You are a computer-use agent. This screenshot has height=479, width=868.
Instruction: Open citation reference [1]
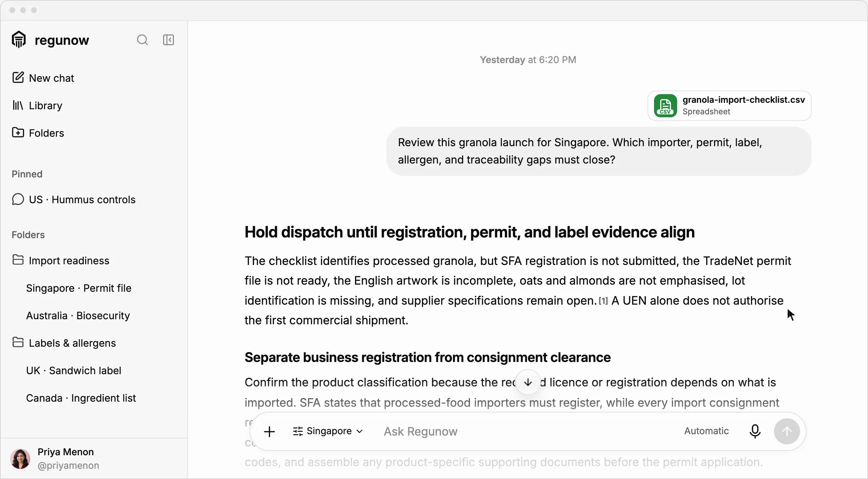coord(603,301)
